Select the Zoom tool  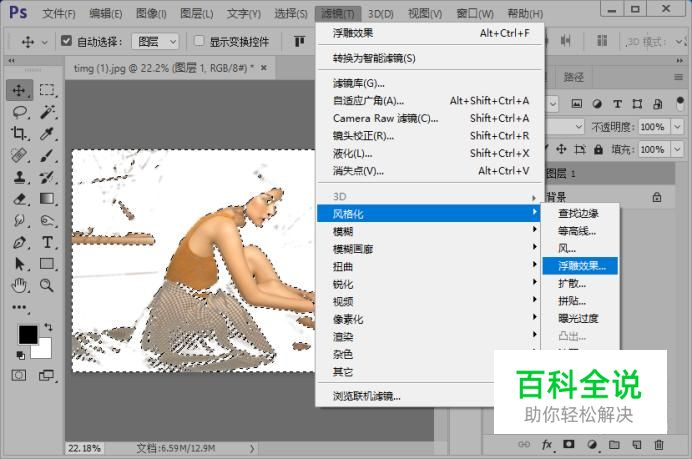click(x=47, y=286)
